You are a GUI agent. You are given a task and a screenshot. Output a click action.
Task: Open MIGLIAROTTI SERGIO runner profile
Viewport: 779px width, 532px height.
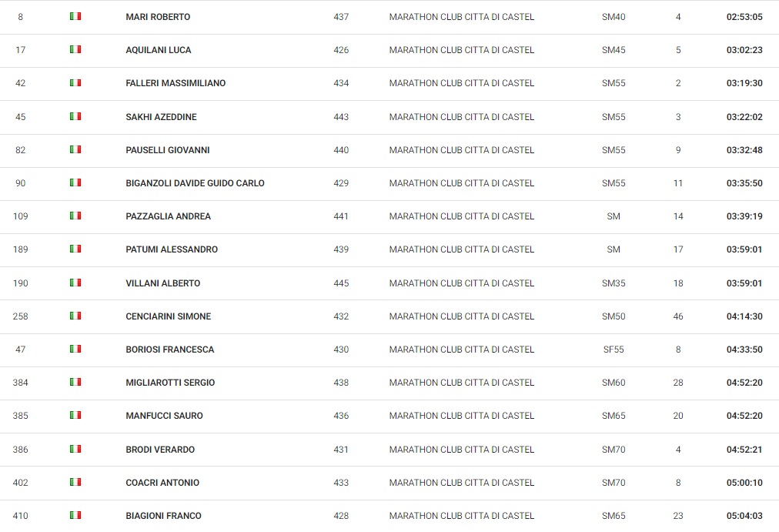170,383
